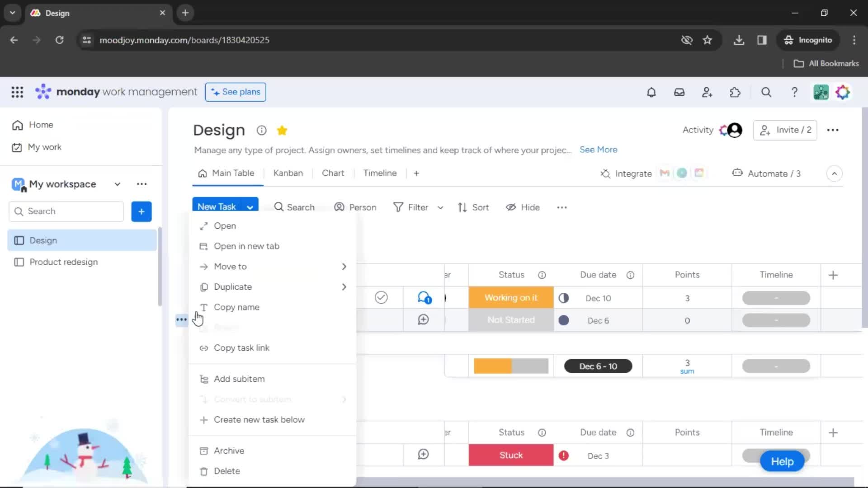Expand the Move to submenu chevron
The width and height of the screenshot is (868, 488).
pos(344,266)
